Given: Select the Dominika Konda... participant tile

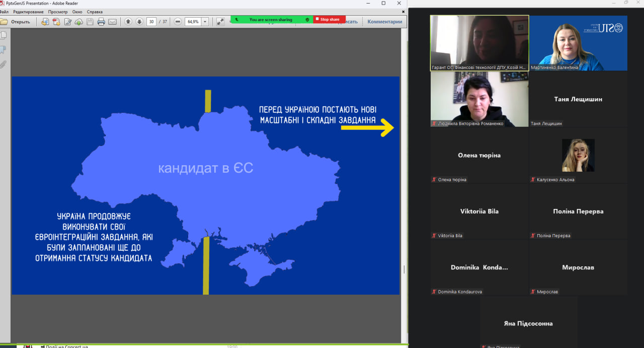Looking at the screenshot, I should coord(479,267).
